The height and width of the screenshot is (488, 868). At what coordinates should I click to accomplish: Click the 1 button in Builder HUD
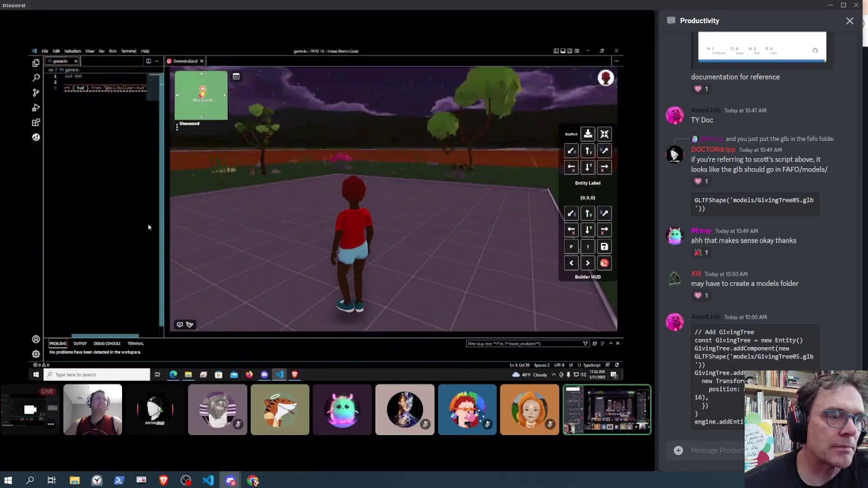[588, 247]
